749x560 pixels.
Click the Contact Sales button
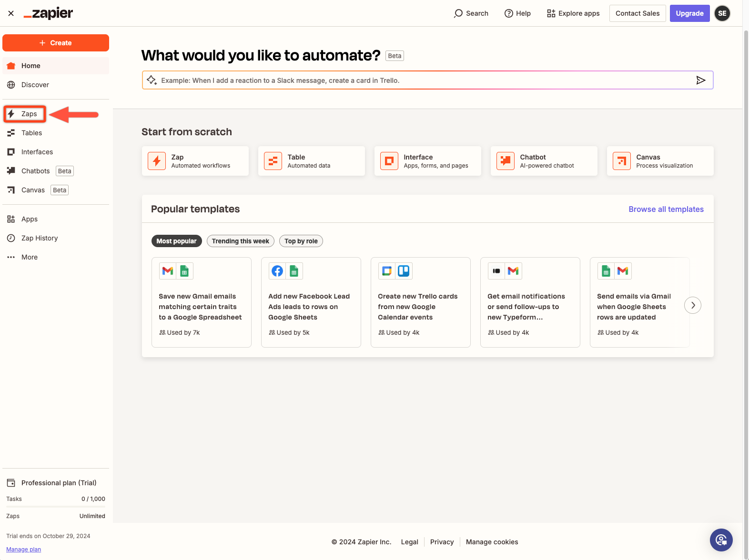[638, 13]
